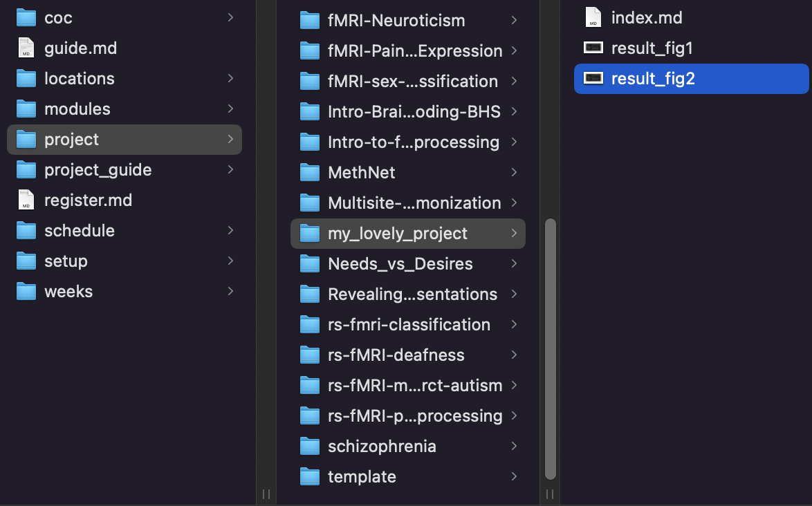Select the schizophrenia folder icon
Viewport: 812px width, 506px height.
[x=310, y=447]
